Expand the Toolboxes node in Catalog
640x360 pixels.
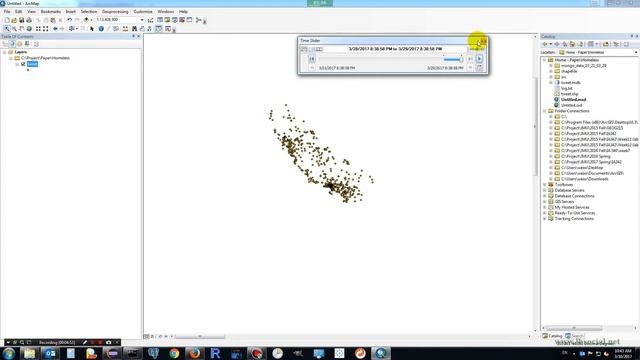(545, 184)
